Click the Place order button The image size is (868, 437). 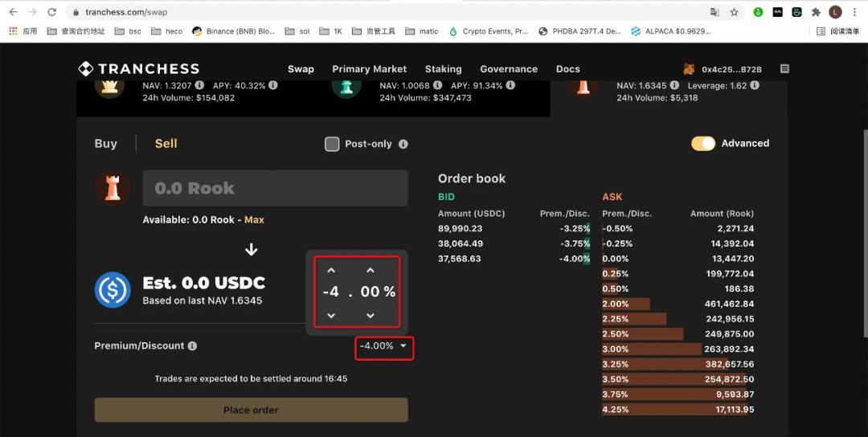(x=251, y=410)
